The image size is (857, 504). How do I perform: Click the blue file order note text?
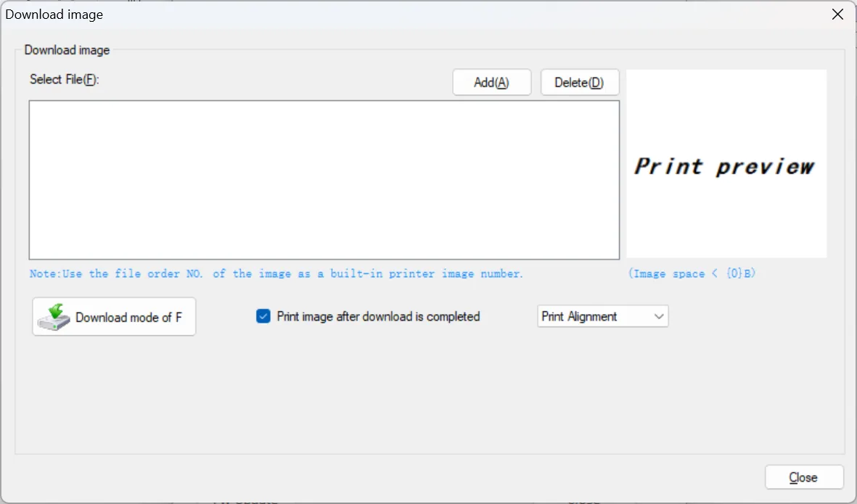tap(276, 273)
